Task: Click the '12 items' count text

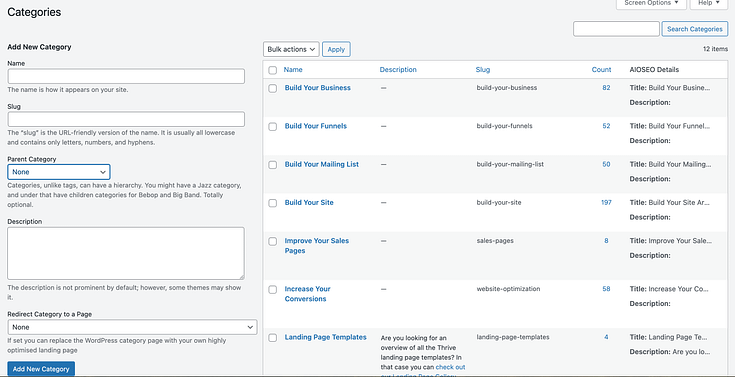Action: click(x=715, y=49)
